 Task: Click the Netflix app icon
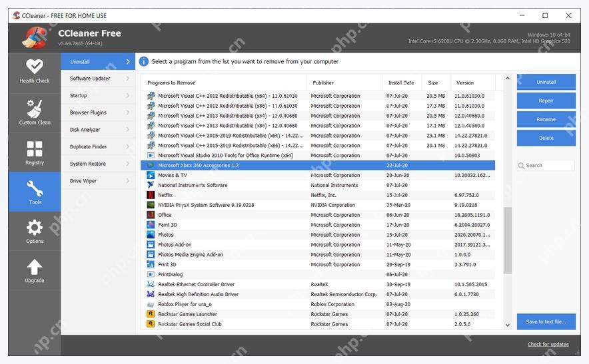151,195
